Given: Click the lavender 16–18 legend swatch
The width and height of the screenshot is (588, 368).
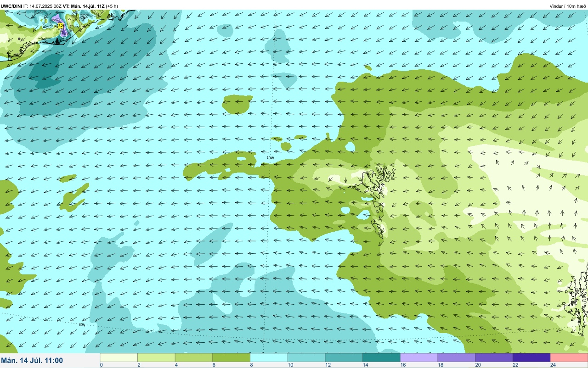Looking at the screenshot, I should pos(419,357).
